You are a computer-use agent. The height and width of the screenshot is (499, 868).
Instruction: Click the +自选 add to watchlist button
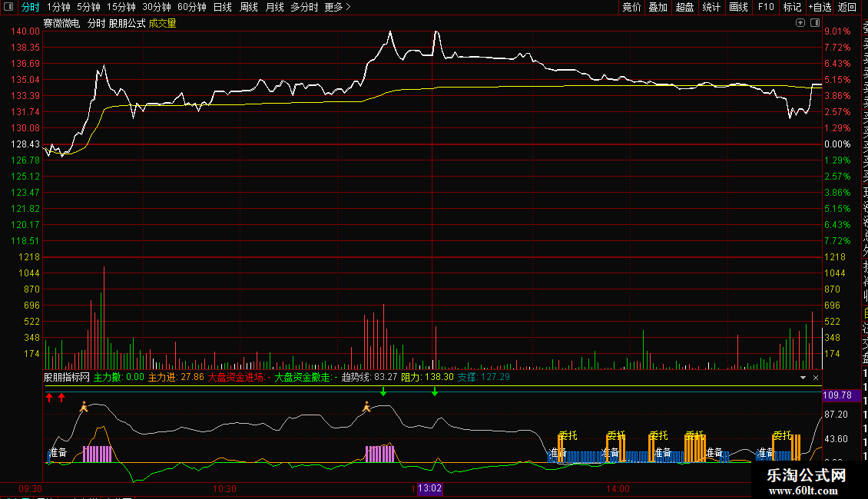819,7
